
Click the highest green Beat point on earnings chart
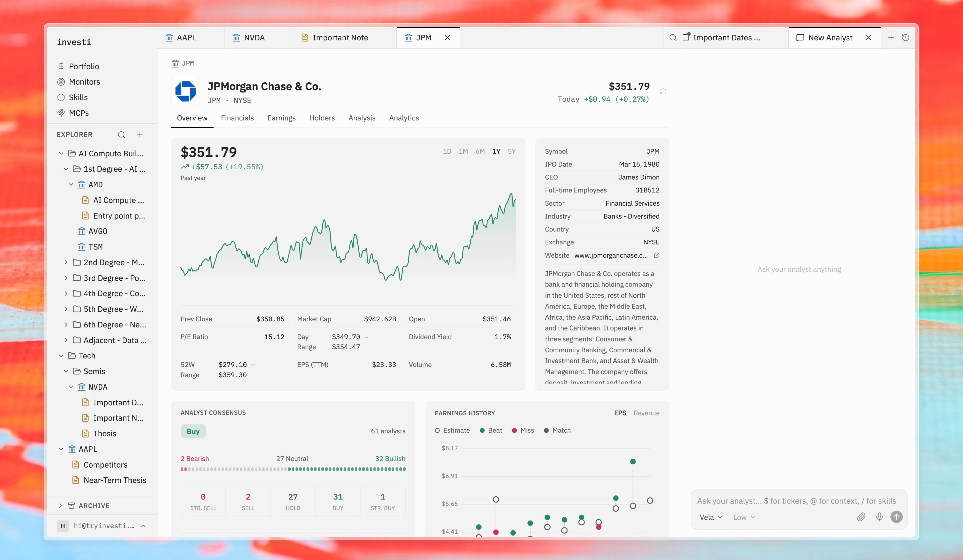(633, 461)
